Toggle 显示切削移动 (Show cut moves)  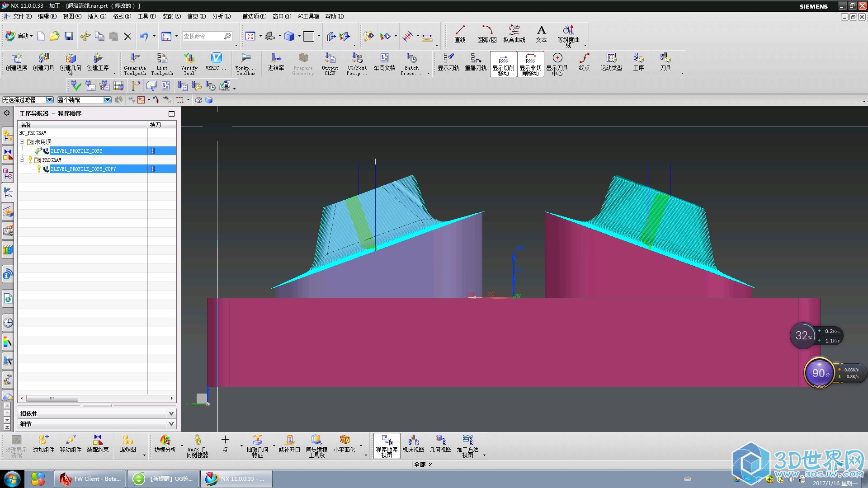point(503,64)
